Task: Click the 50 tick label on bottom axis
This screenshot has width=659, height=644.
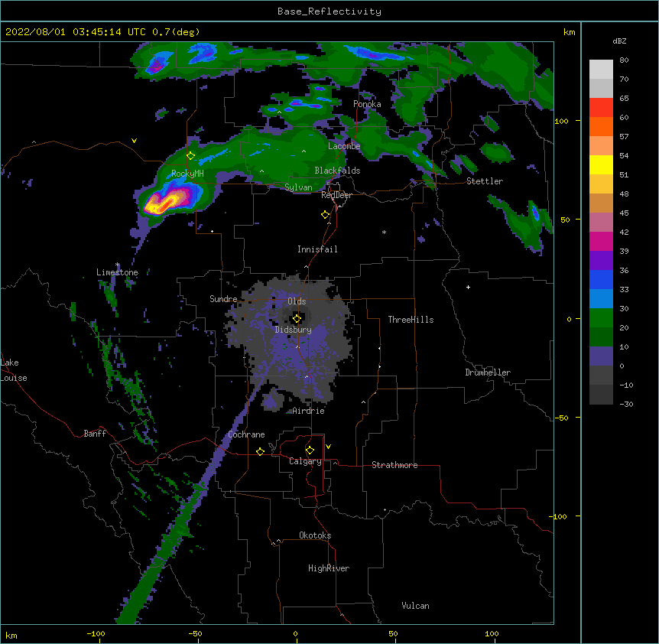Action: pos(393,633)
